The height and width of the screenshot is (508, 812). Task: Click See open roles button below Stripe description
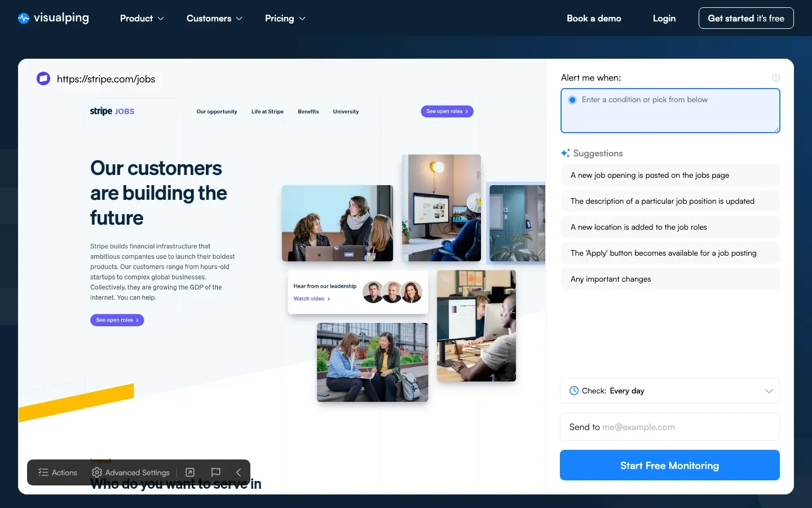coord(117,320)
